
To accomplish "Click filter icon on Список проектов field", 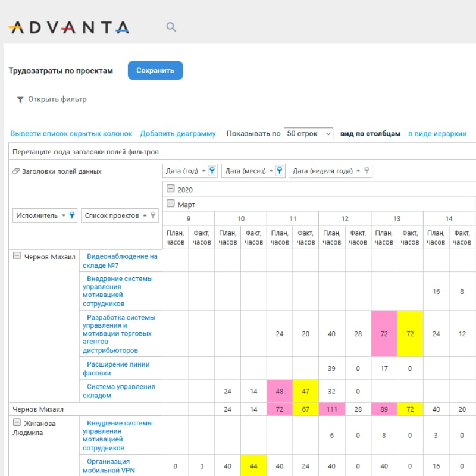I will (x=153, y=215).
